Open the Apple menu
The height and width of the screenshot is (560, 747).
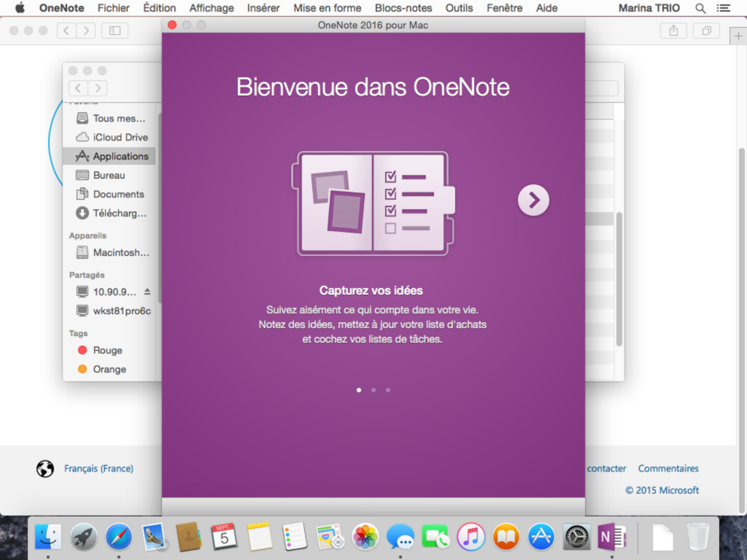click(x=19, y=8)
